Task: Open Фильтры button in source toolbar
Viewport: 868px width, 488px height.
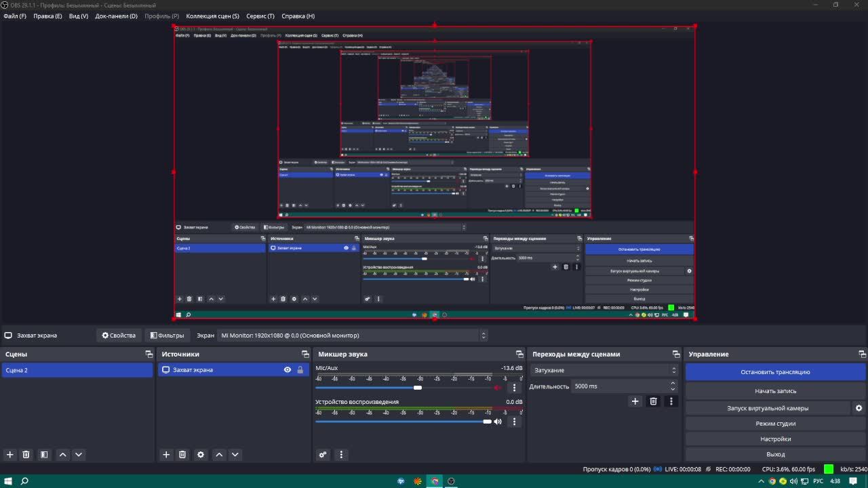Action: tap(167, 335)
